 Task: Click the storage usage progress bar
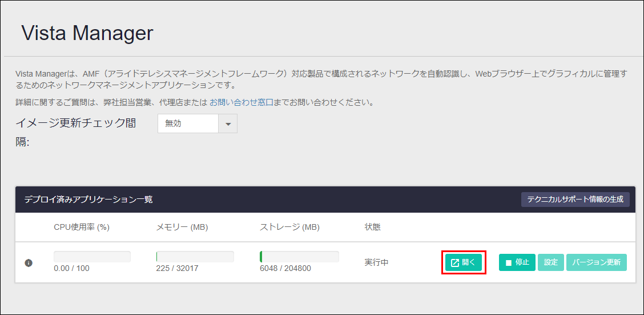(x=299, y=257)
